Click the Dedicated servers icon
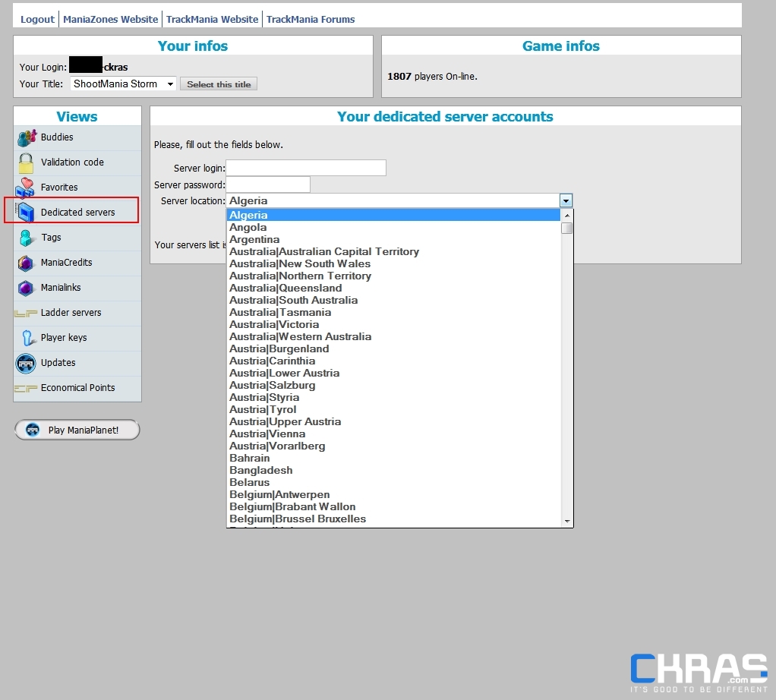This screenshot has height=700, width=776. [x=25, y=213]
